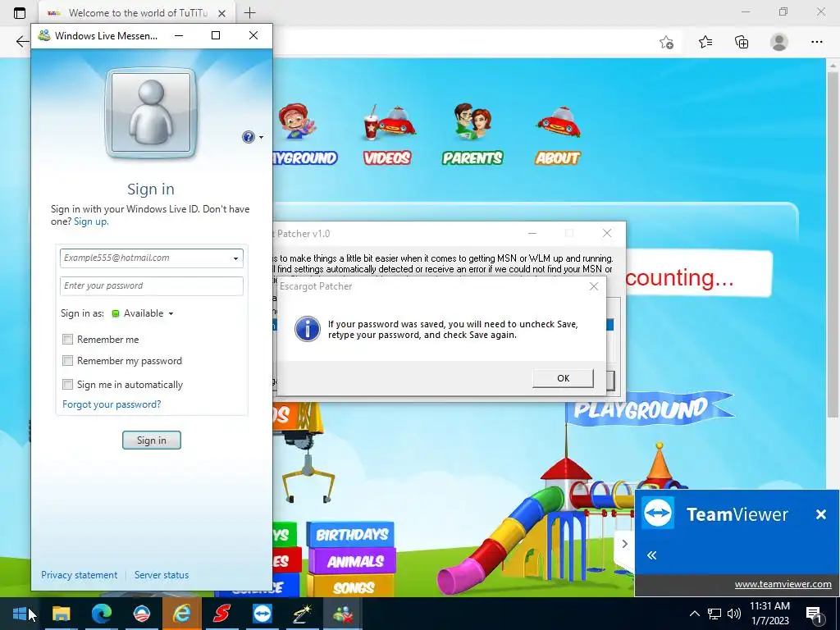Click the TeamViewer logo icon
The height and width of the screenshot is (630, 840).
click(x=658, y=514)
